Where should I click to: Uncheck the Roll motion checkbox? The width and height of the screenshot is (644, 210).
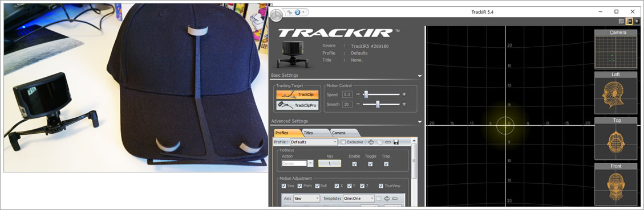point(317,186)
